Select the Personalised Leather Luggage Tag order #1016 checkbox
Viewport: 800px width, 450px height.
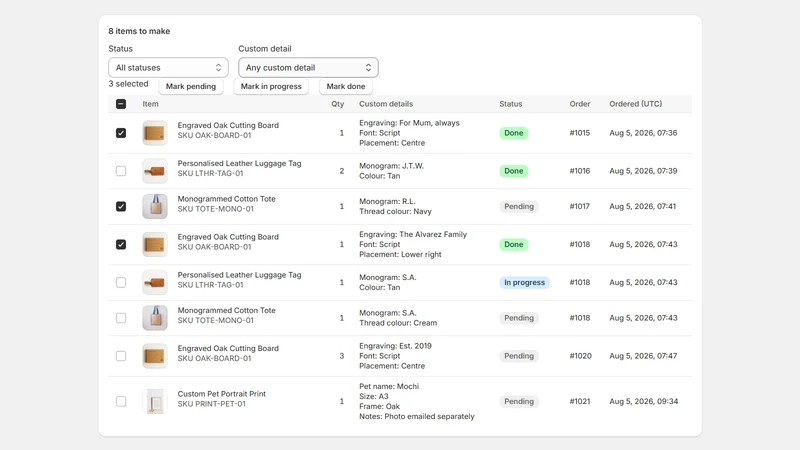[x=121, y=171]
